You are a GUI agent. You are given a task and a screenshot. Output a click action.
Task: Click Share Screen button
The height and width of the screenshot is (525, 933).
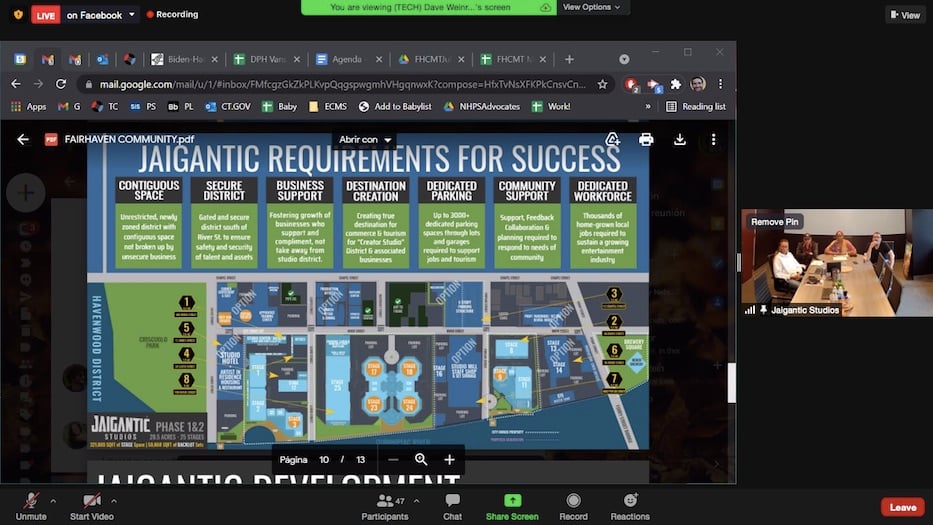(x=512, y=507)
